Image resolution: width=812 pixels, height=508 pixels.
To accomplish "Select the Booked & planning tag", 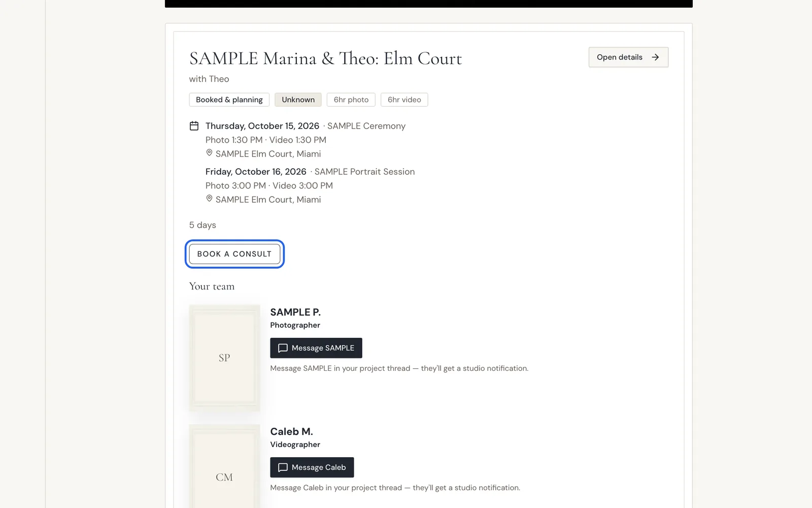I will pyautogui.click(x=229, y=100).
